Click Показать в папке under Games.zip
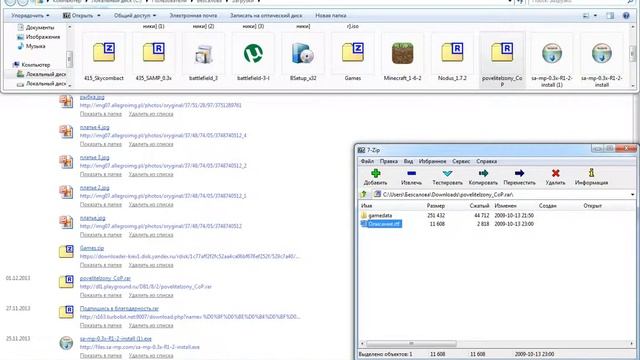The image size is (640, 360). click(100, 265)
